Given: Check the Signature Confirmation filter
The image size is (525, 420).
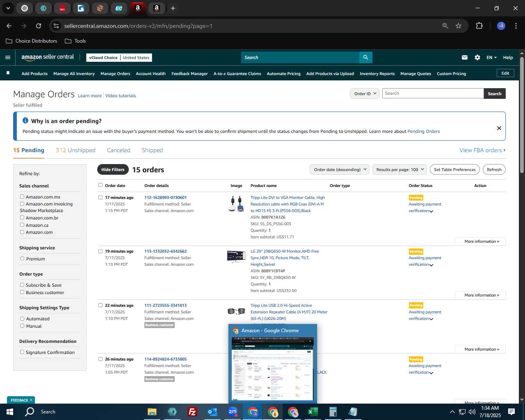Looking at the screenshot, I should 22,352.
